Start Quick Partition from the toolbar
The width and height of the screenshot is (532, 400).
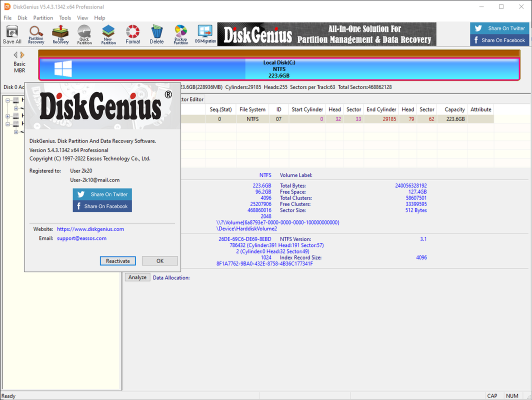click(84, 34)
